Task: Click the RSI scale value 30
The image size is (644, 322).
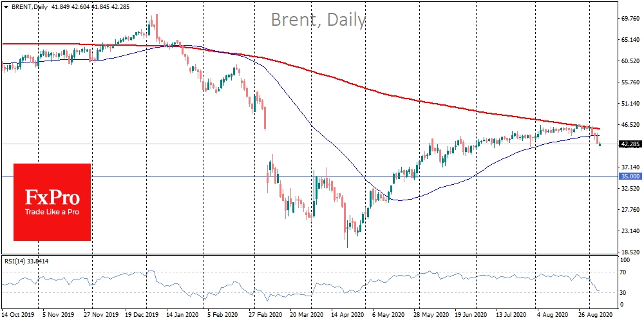Action: coord(623,292)
